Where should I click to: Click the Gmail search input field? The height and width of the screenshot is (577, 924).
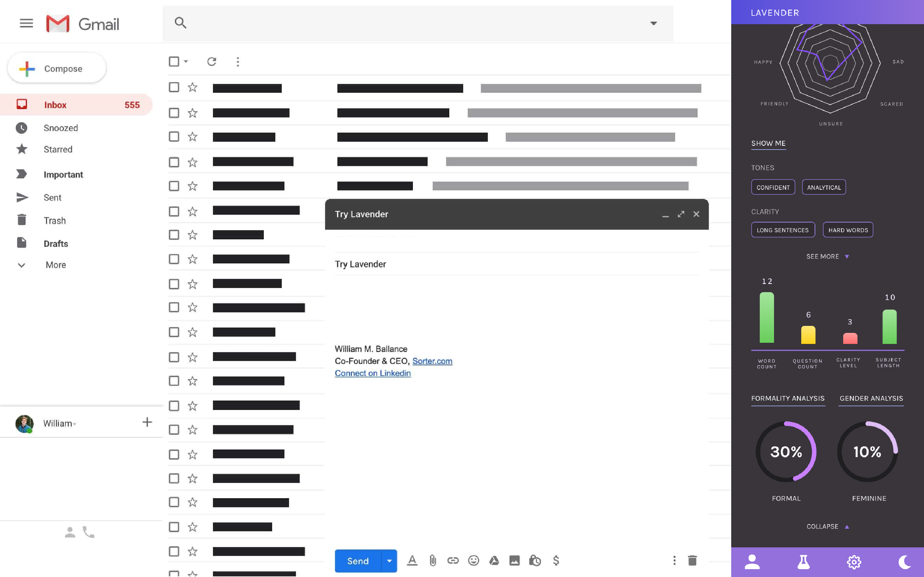coord(412,23)
